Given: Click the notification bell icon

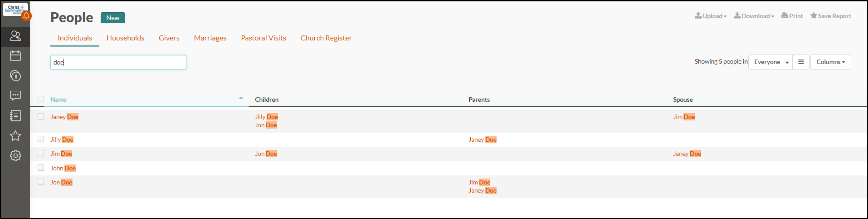Looking at the screenshot, I should click(x=26, y=16).
